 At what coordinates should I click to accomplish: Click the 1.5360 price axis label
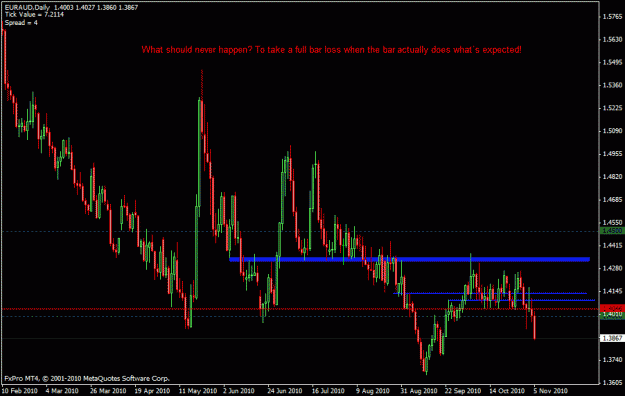click(613, 85)
